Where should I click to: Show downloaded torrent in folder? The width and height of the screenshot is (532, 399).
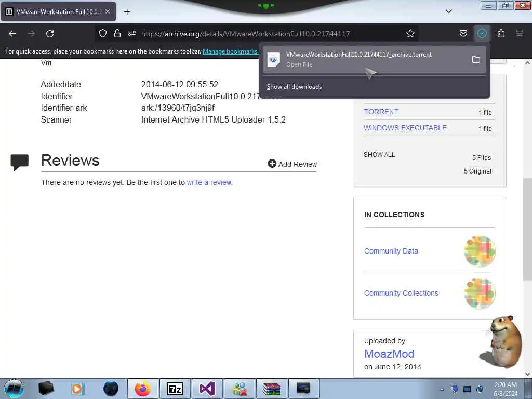[x=476, y=60]
